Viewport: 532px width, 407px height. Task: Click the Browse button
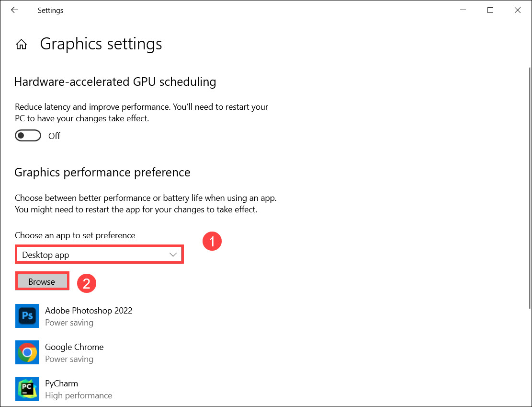click(42, 282)
